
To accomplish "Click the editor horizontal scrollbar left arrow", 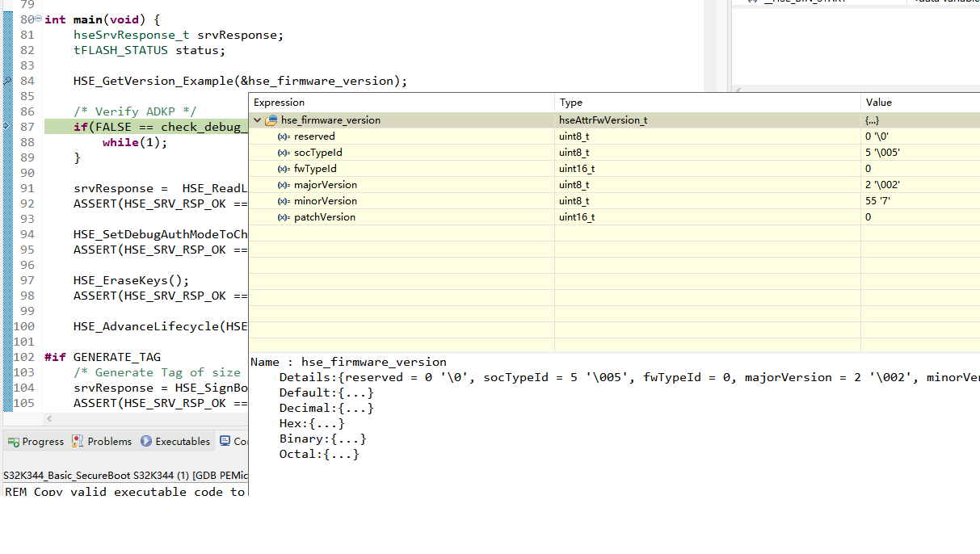I will click(x=49, y=418).
